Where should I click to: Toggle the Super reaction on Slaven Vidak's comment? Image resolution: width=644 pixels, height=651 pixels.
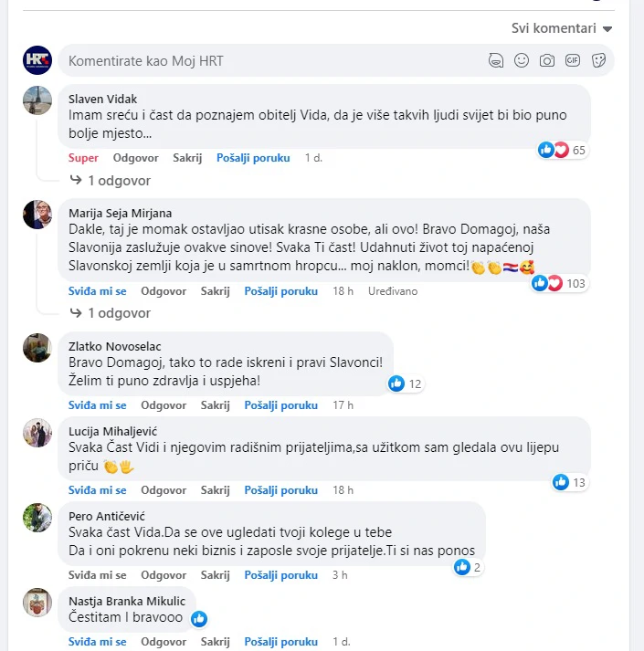(x=83, y=158)
